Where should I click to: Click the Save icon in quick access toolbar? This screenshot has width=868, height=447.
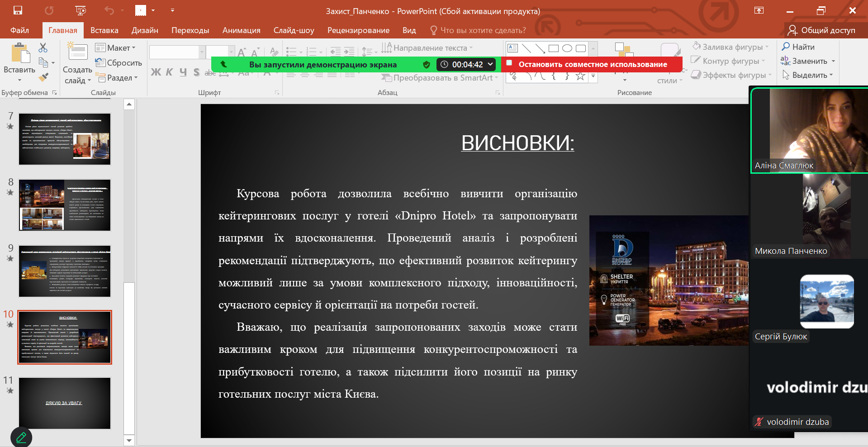click(x=18, y=10)
